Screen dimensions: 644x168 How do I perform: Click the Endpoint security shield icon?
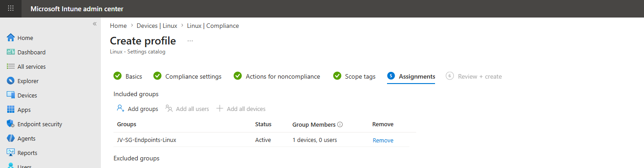click(11, 124)
